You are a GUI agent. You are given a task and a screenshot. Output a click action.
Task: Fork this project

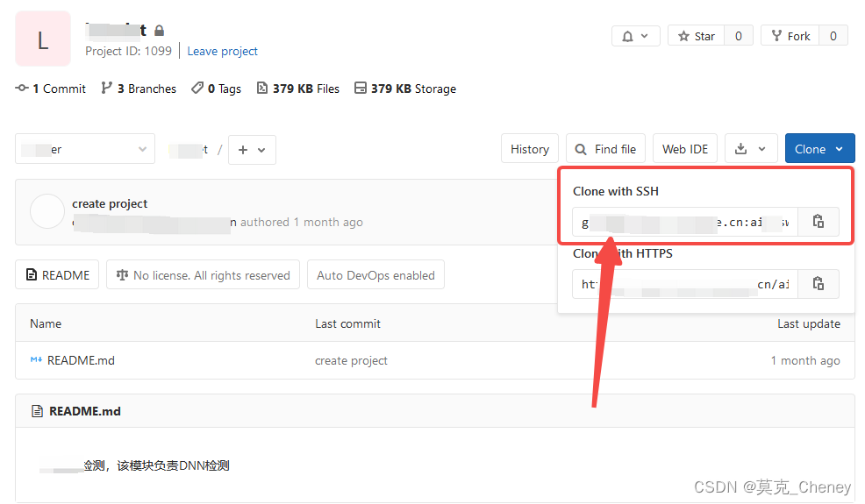click(790, 37)
